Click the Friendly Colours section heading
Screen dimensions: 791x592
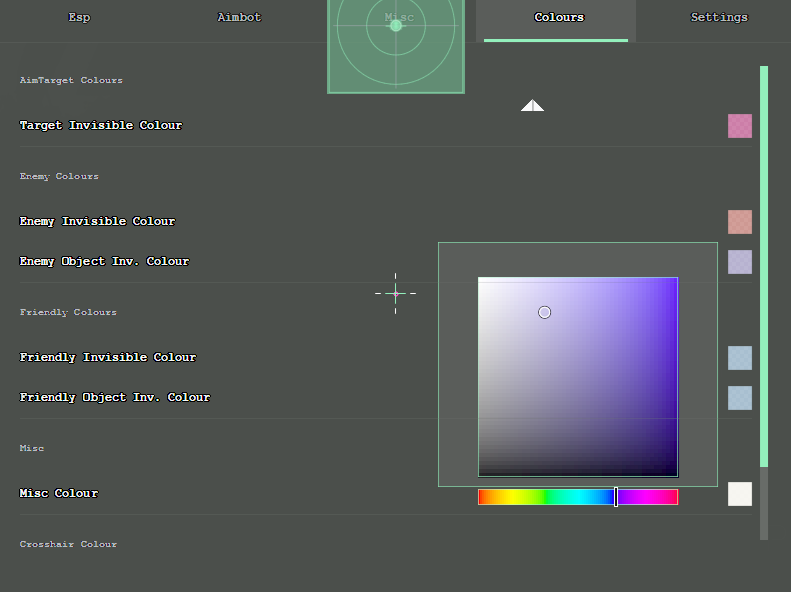[x=68, y=313]
